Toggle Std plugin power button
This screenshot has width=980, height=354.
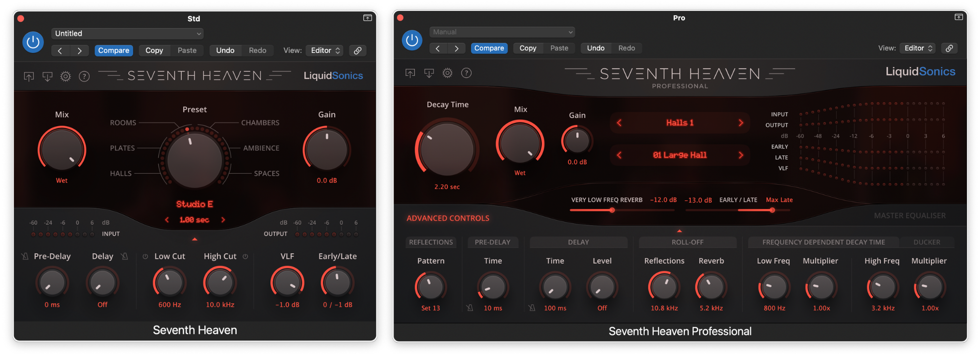tap(33, 42)
